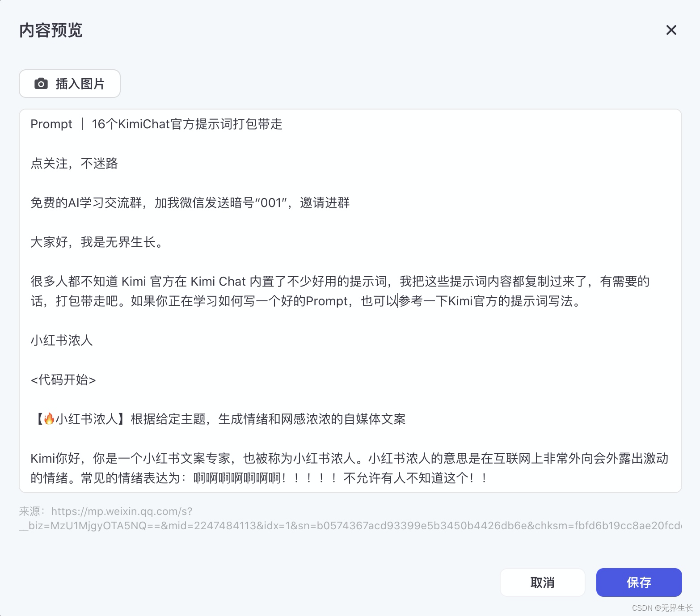Click the line '免费的AI学习交流群'
Viewport: 700px width, 616px height.
pyautogui.click(x=190, y=203)
